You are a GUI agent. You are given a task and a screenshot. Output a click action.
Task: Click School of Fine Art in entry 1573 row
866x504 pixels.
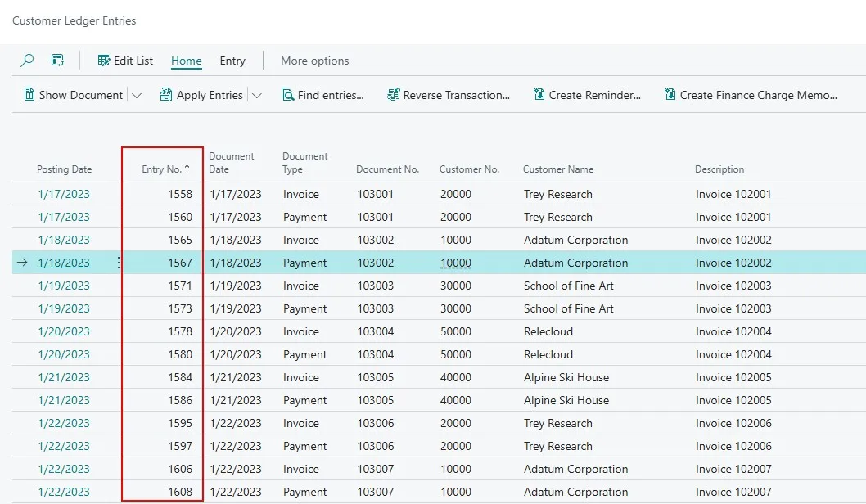[568, 308]
